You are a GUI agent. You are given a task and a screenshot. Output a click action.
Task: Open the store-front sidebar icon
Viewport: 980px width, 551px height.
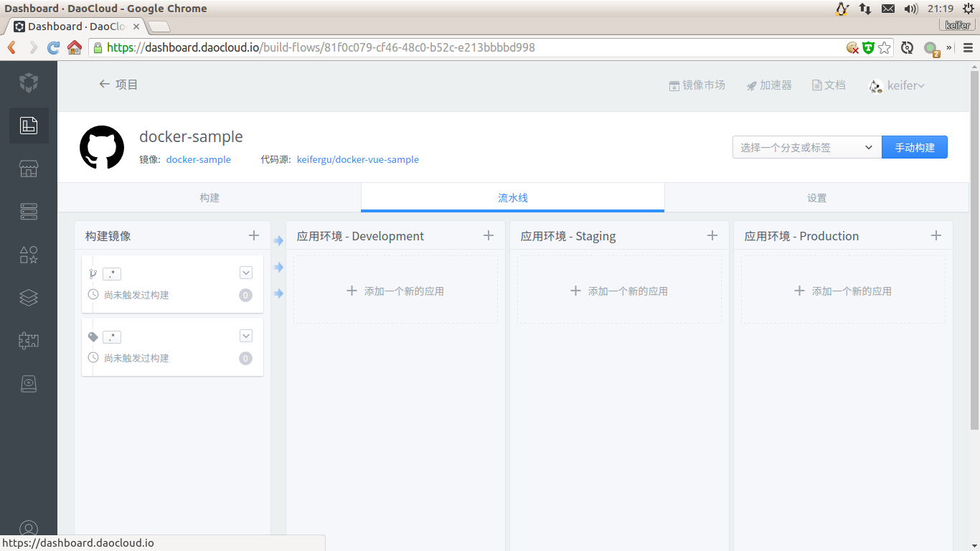click(x=29, y=169)
